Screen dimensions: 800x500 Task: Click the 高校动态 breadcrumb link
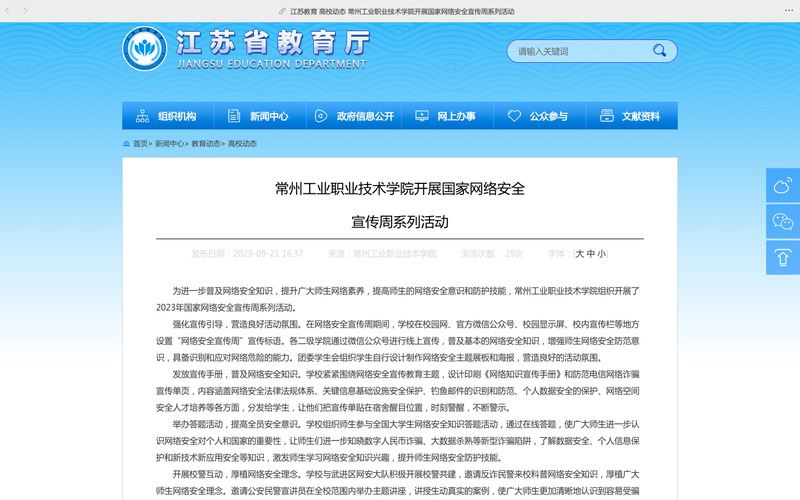(242, 144)
